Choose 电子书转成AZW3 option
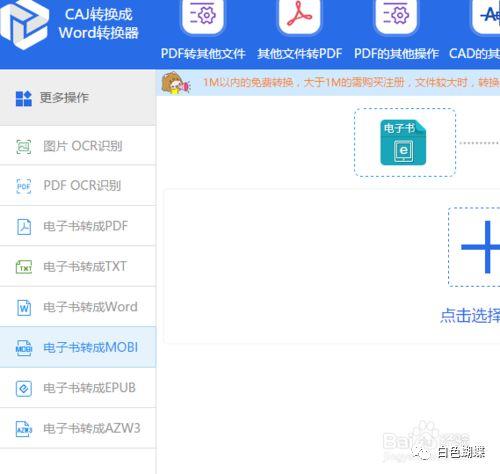 pos(78,428)
